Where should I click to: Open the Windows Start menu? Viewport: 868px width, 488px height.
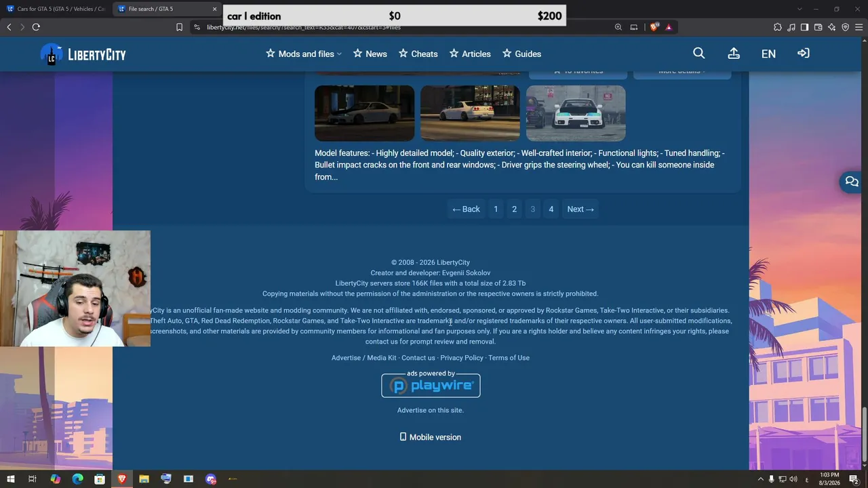pos(11,479)
